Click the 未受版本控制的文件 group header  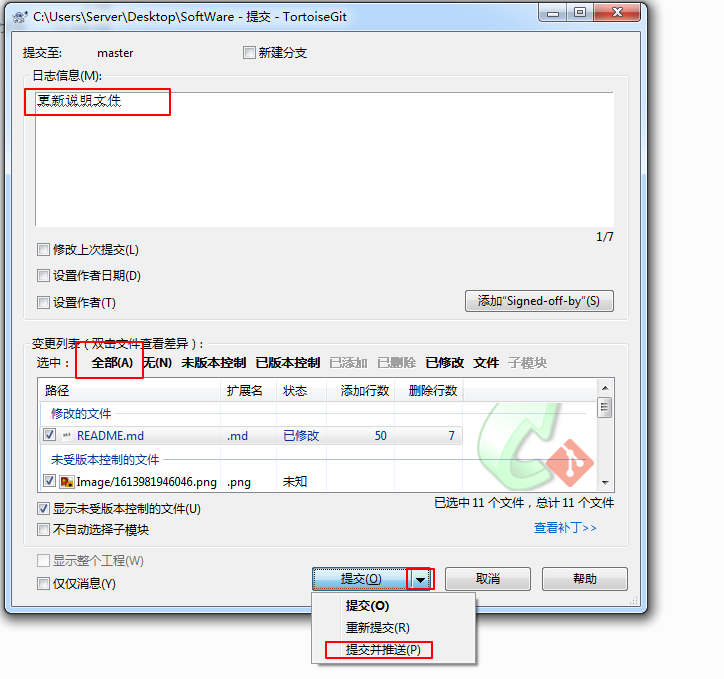pyautogui.click(x=105, y=460)
